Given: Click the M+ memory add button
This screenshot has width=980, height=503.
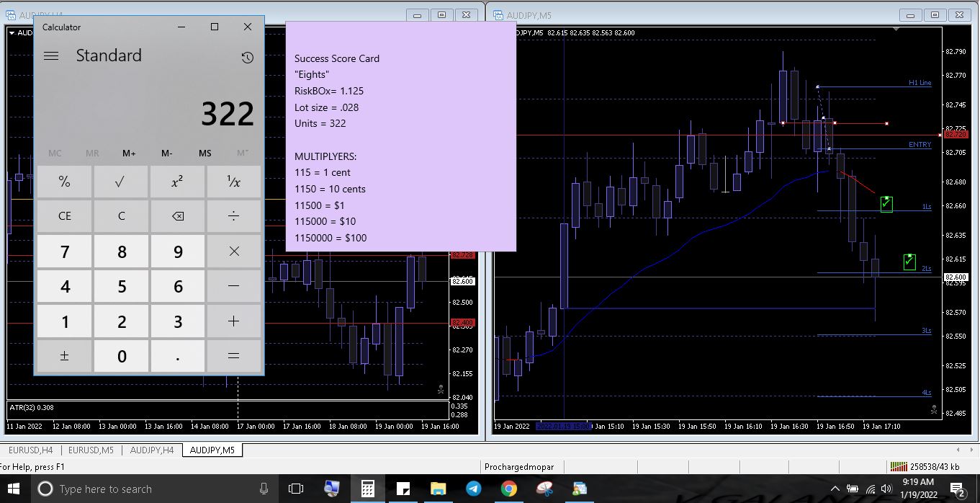Looking at the screenshot, I should (x=130, y=153).
